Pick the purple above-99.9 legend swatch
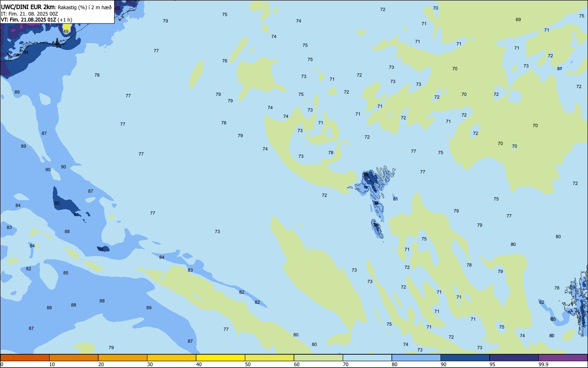The image size is (588, 368). tap(563, 357)
